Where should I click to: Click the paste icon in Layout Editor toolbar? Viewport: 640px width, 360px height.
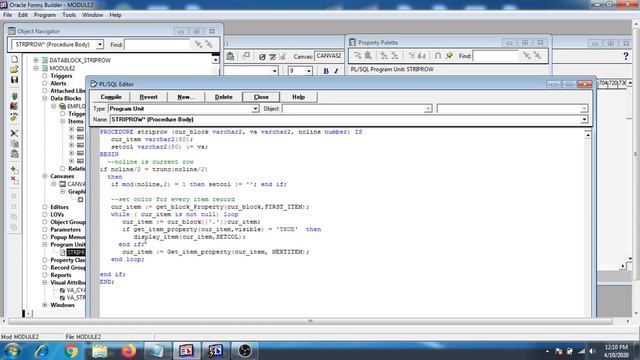[x=230, y=56]
